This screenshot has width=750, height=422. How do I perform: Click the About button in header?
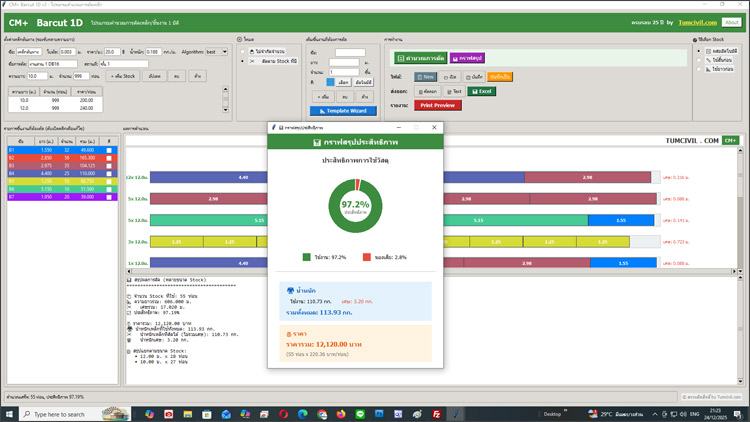pyautogui.click(x=731, y=21)
